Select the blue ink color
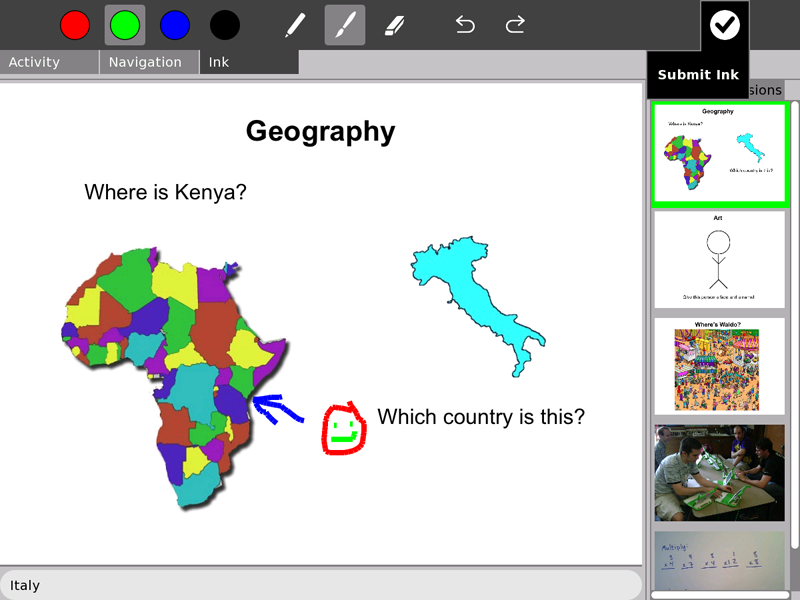 [175, 25]
